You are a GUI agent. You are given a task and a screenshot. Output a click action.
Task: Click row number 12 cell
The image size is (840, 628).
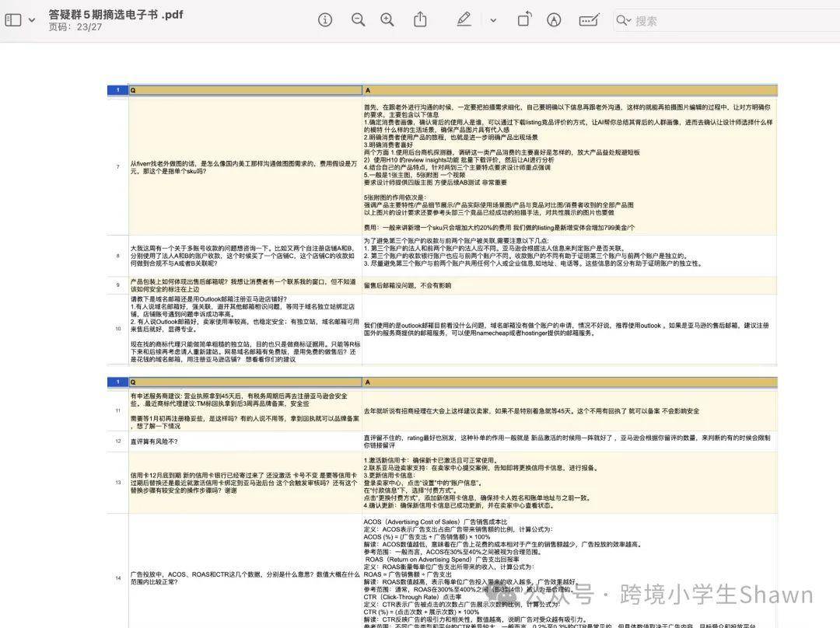point(118,441)
